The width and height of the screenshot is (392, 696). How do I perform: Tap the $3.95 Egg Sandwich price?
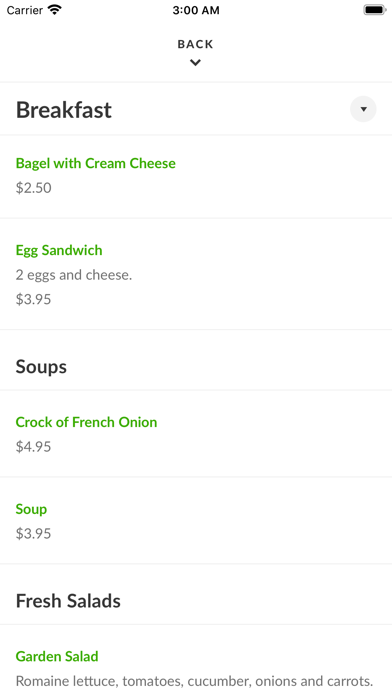coord(33,299)
